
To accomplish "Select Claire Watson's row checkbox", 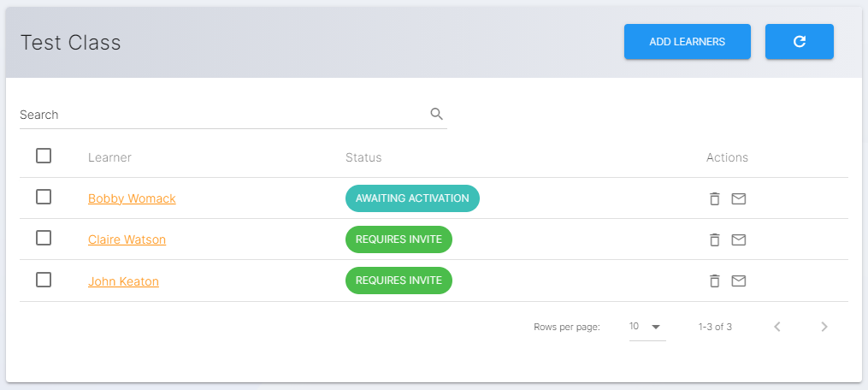I will [x=44, y=238].
